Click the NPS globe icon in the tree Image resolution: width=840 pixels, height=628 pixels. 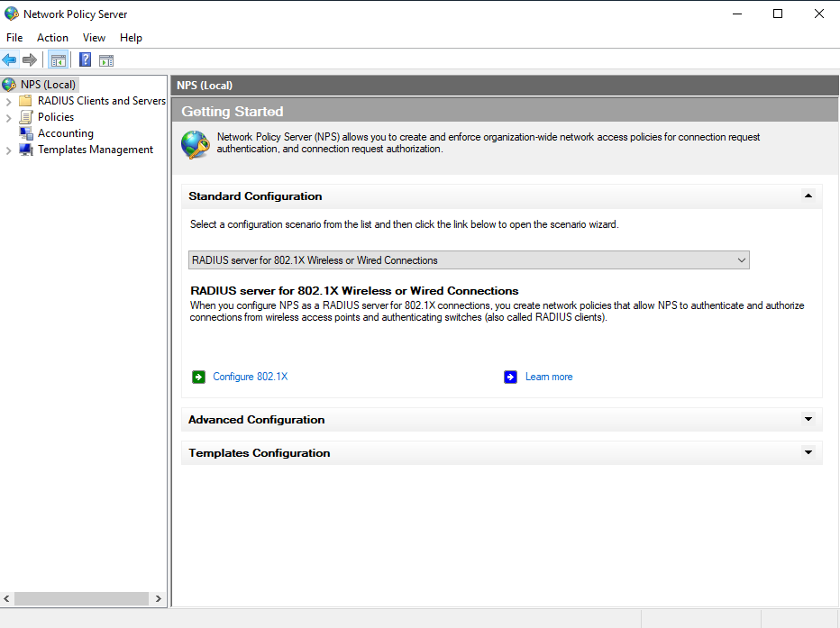[x=9, y=85]
